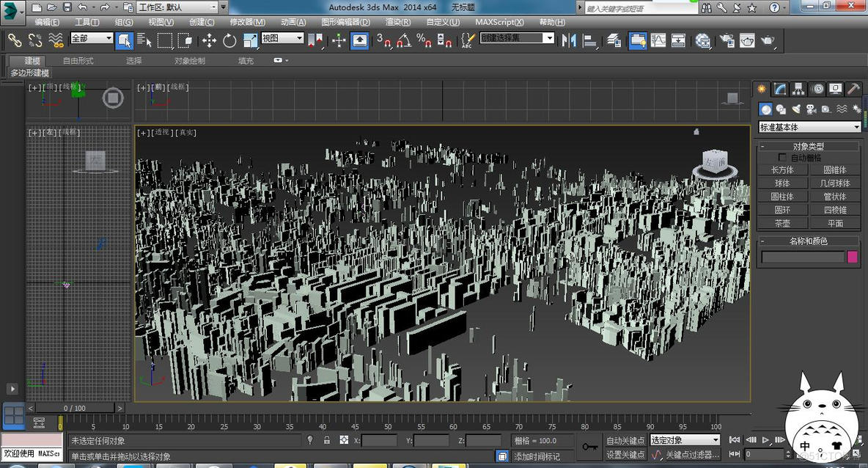This screenshot has width=868, height=468.
Task: Select the Move transform tool
Action: click(209, 40)
